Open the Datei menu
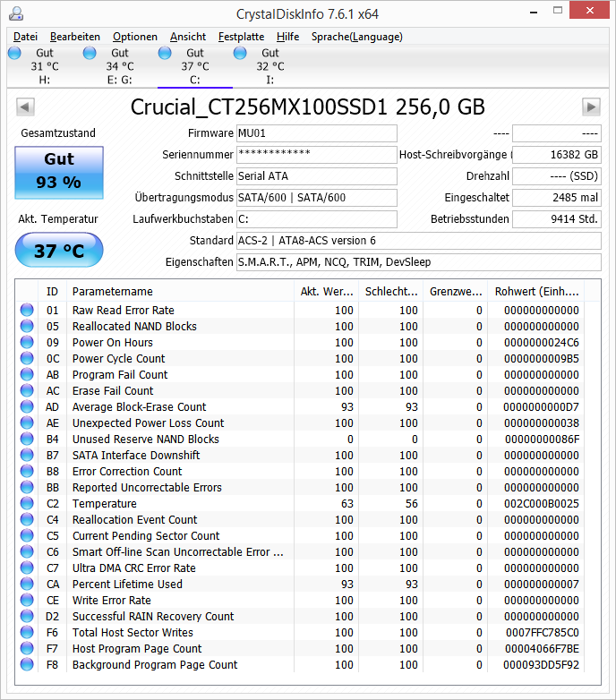 pos(25,37)
